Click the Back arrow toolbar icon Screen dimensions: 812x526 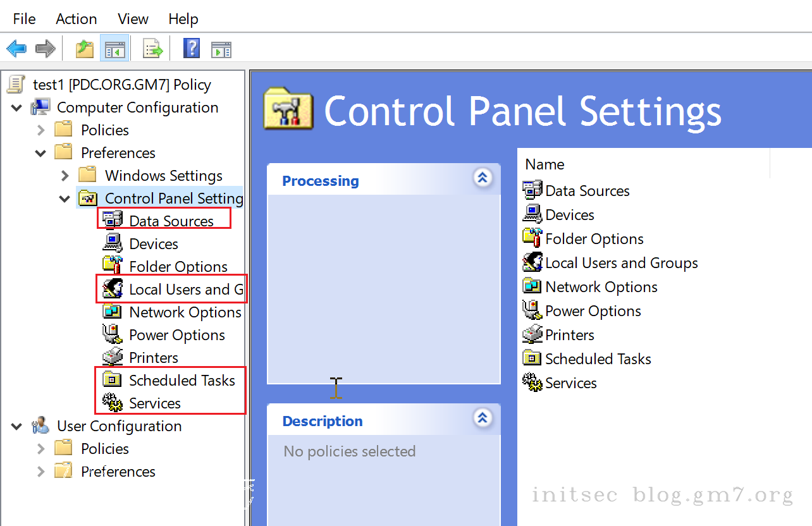point(16,48)
